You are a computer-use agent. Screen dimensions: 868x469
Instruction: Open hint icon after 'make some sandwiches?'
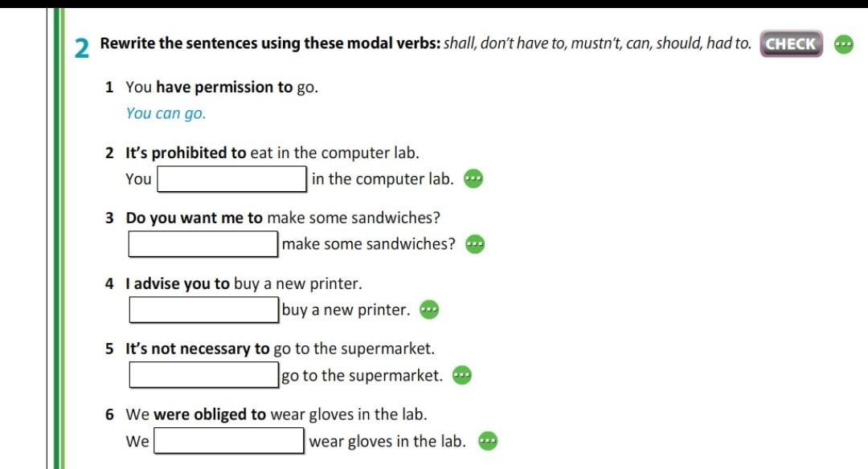[x=476, y=244]
